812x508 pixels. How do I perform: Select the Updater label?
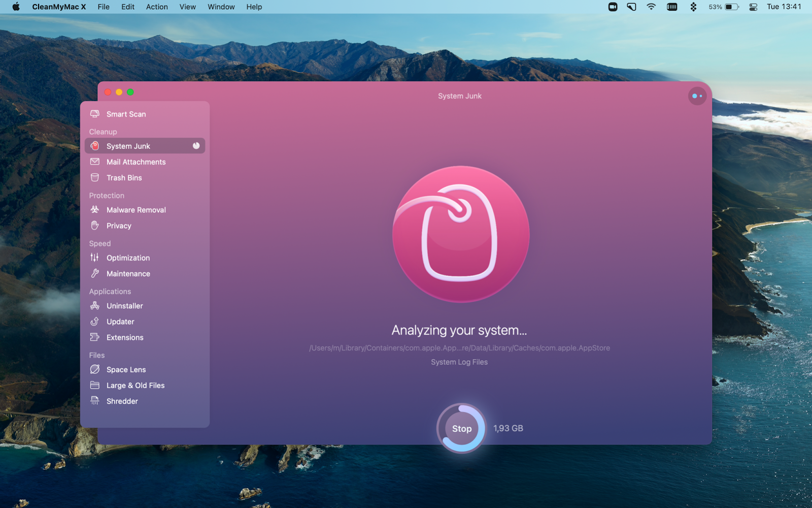coord(120,322)
